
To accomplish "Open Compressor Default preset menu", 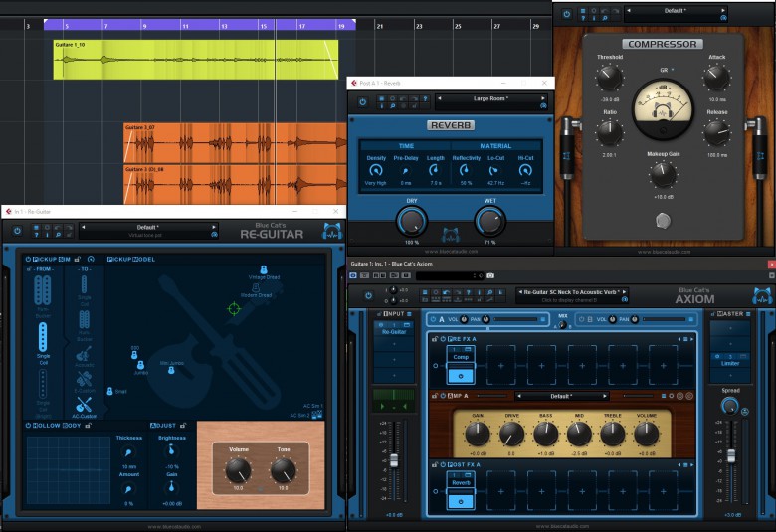I will pyautogui.click(x=676, y=10).
